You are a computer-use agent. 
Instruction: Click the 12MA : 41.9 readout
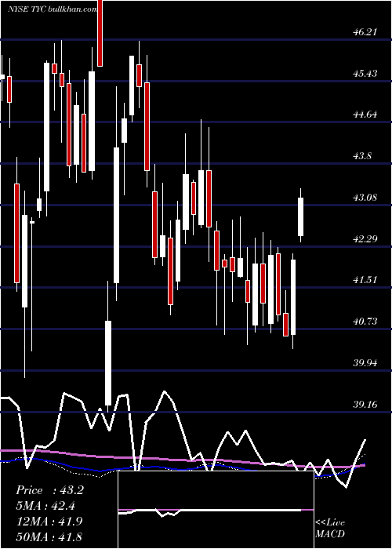pos(49,521)
